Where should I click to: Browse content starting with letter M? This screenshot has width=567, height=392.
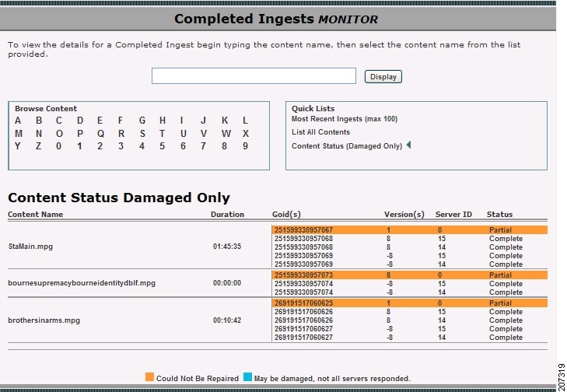pos(19,134)
